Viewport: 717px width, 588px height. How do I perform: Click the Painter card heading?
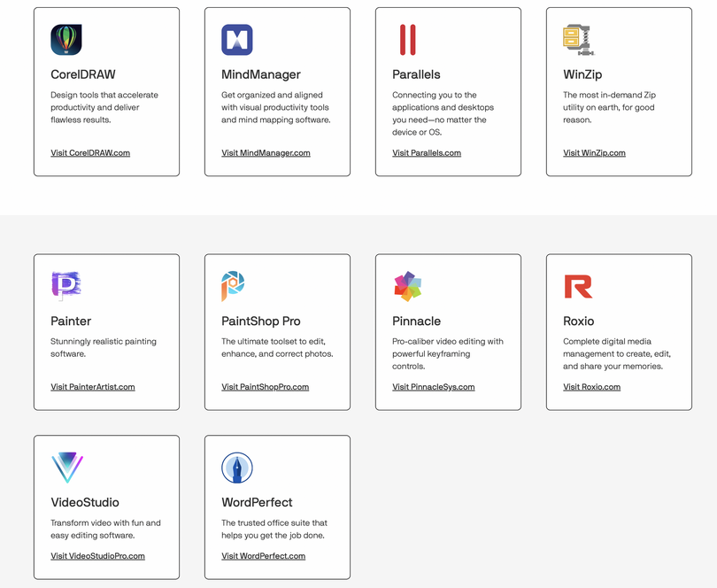point(71,321)
